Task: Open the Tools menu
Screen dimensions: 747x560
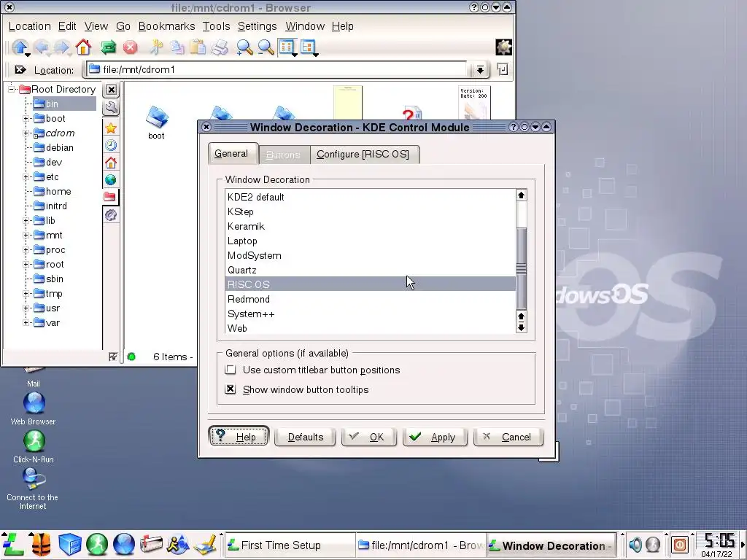Action: pyautogui.click(x=216, y=26)
